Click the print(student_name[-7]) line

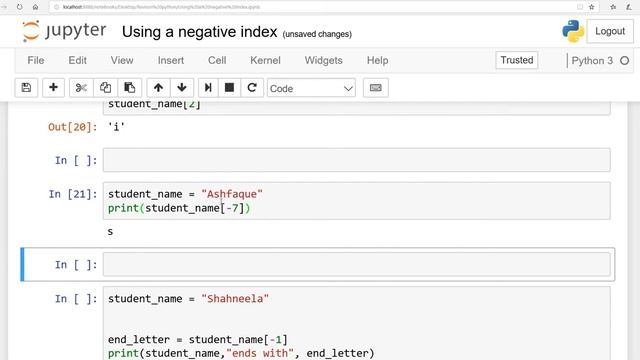179,208
